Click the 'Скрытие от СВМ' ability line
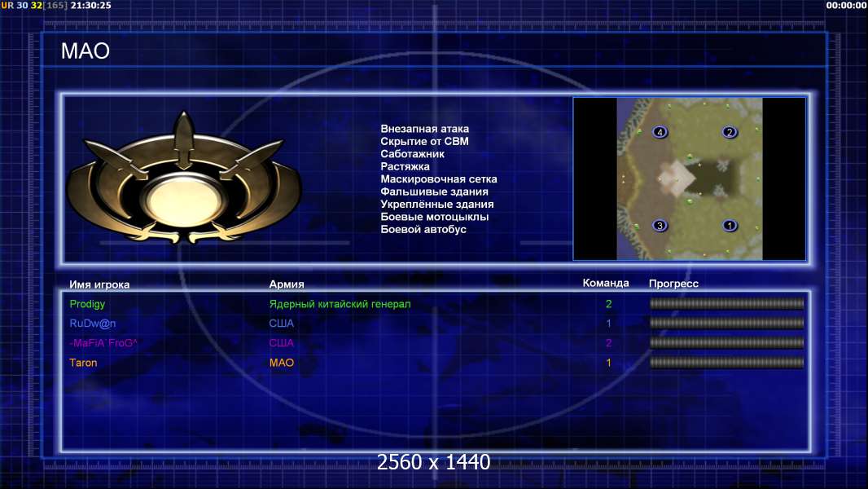Screen dimensions: 868x489 tap(424, 141)
